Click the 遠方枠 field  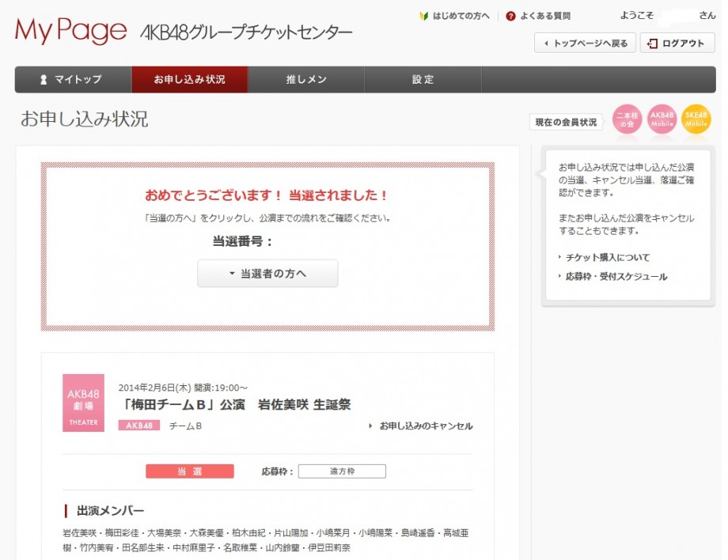[342, 471]
